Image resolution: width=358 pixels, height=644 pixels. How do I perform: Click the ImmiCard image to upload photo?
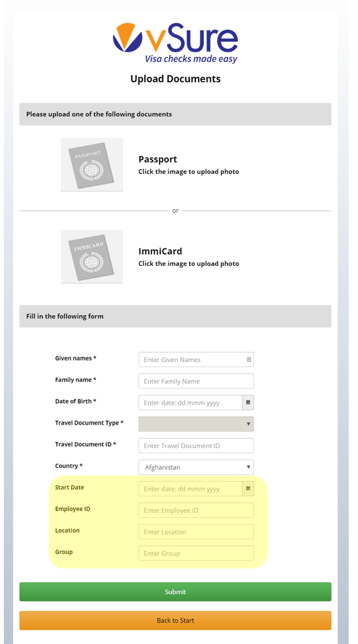(x=91, y=256)
